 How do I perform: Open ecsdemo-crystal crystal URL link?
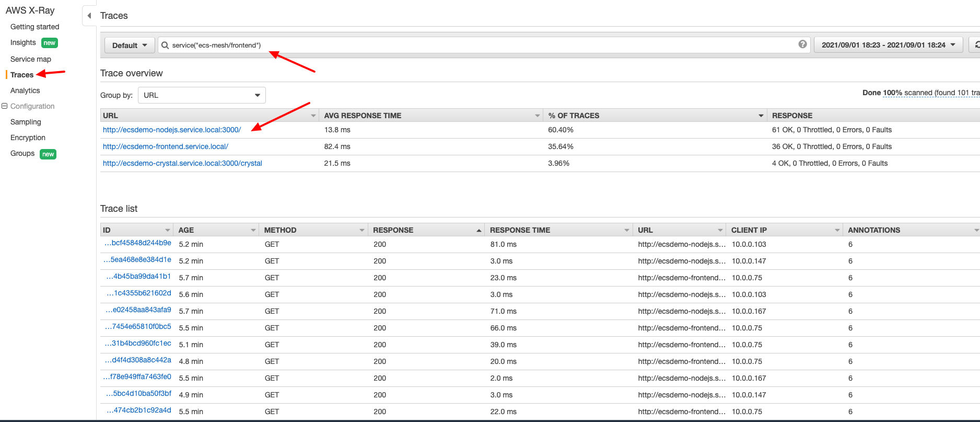point(182,163)
